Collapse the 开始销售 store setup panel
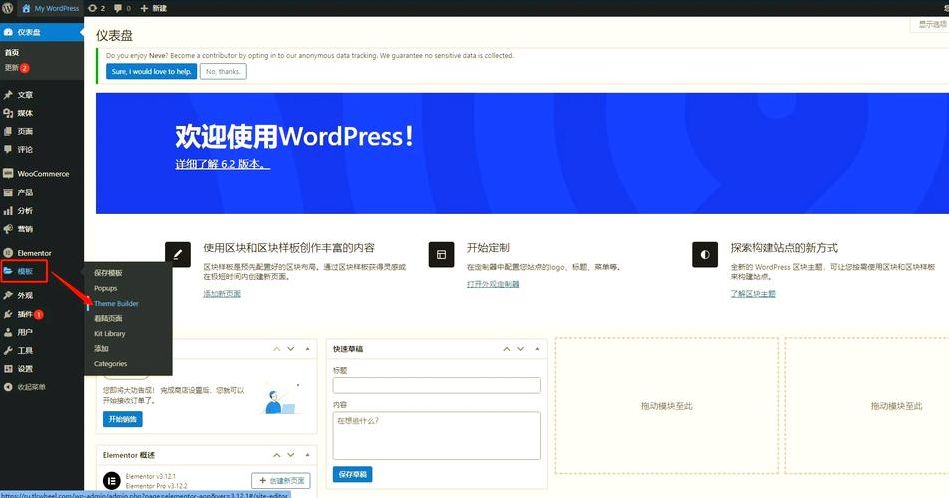This screenshot has height=498, width=949. pyautogui.click(x=307, y=349)
